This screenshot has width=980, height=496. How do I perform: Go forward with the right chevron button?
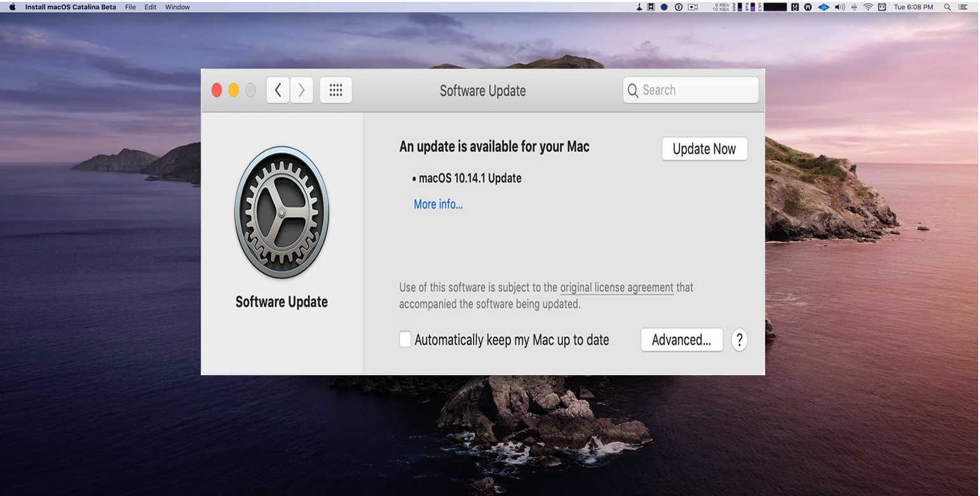click(x=301, y=90)
